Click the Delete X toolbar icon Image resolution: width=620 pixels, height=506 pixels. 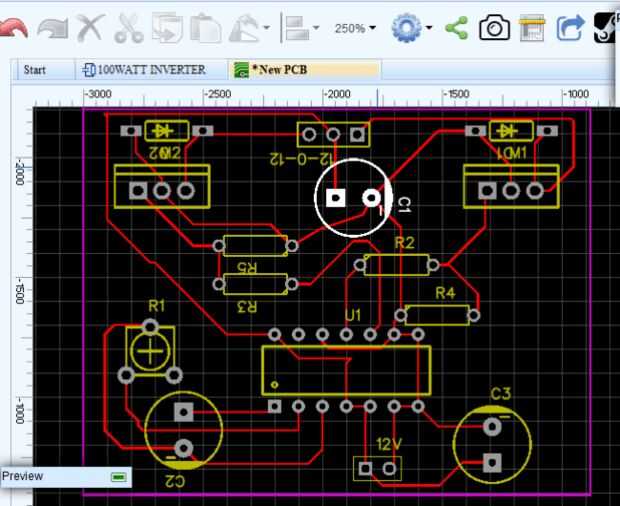(x=90, y=28)
